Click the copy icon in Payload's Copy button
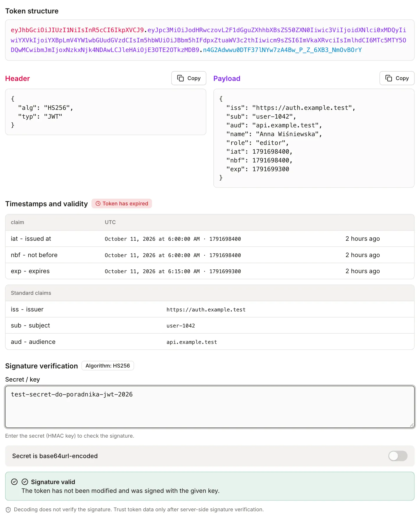This screenshot has height=518, width=420. tap(389, 78)
